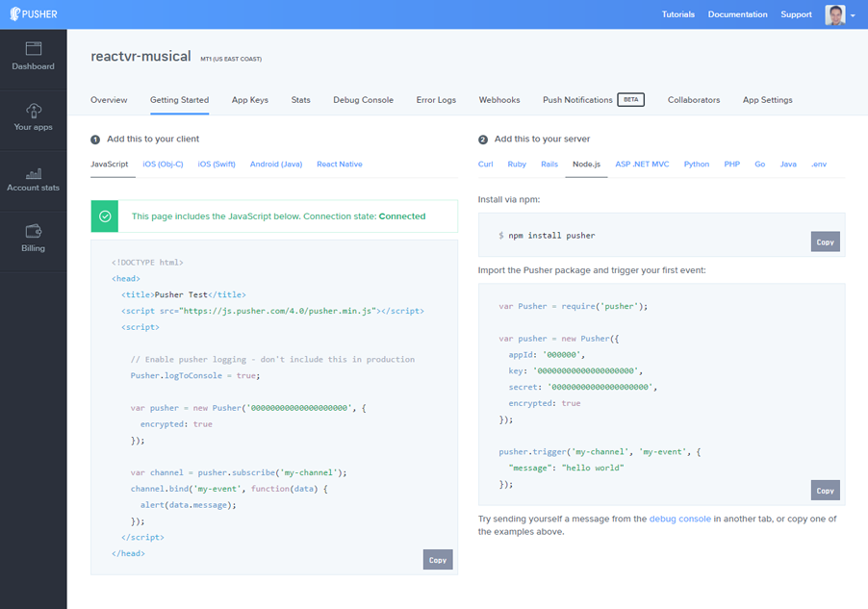
Task: Click the reactvr-musical app title
Action: [x=140, y=57]
